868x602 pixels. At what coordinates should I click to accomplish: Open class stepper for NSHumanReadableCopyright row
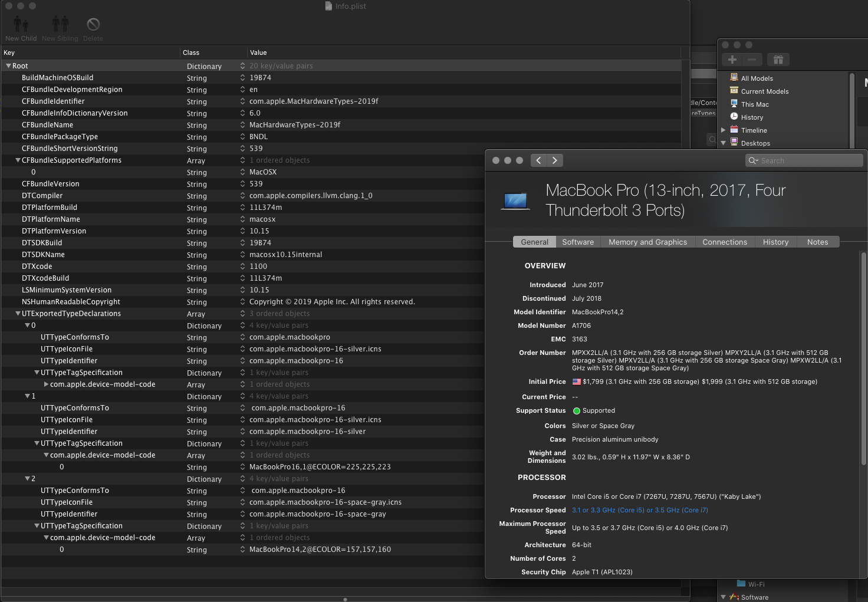242,302
